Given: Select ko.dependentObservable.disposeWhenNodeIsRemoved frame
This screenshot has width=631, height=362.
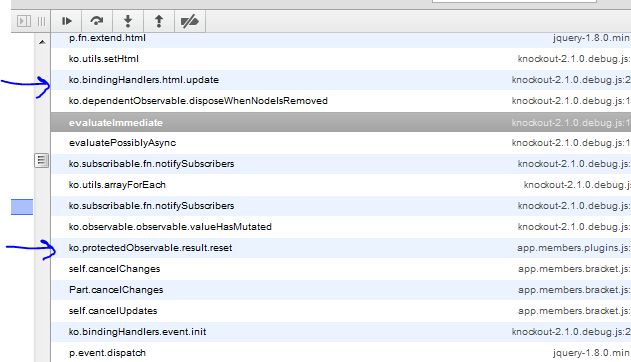Looking at the screenshot, I should 341,101.
